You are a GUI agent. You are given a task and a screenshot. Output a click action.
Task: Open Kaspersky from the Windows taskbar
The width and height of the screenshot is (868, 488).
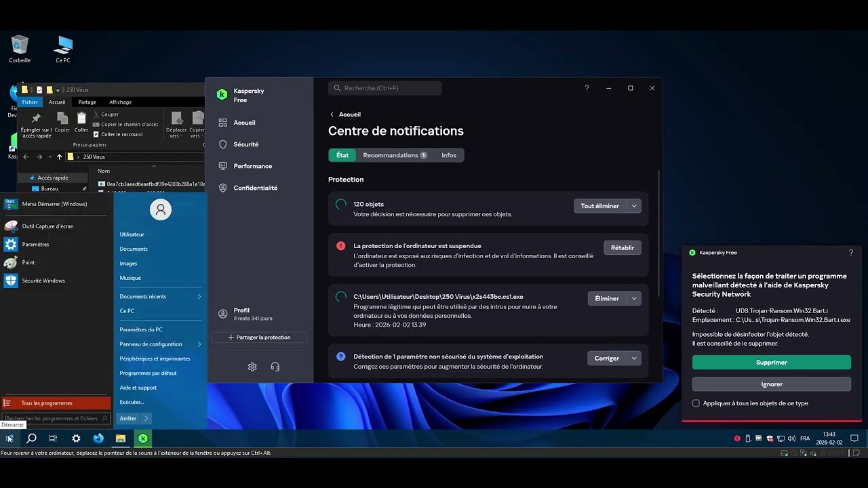coord(142,439)
